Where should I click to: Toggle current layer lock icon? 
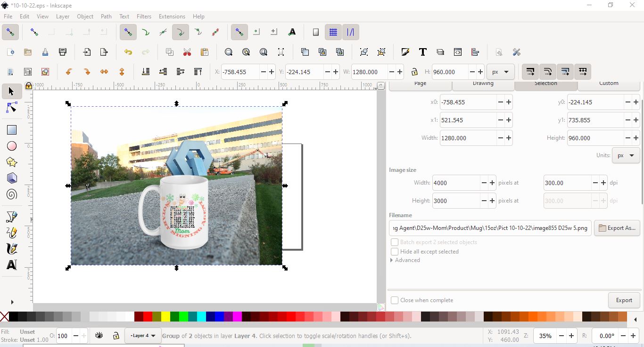point(116,336)
